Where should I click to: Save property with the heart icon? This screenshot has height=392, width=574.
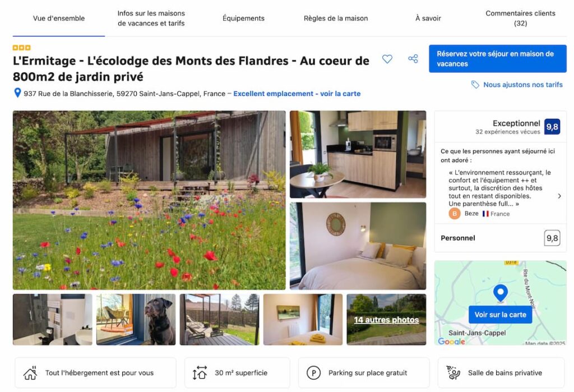tap(387, 59)
